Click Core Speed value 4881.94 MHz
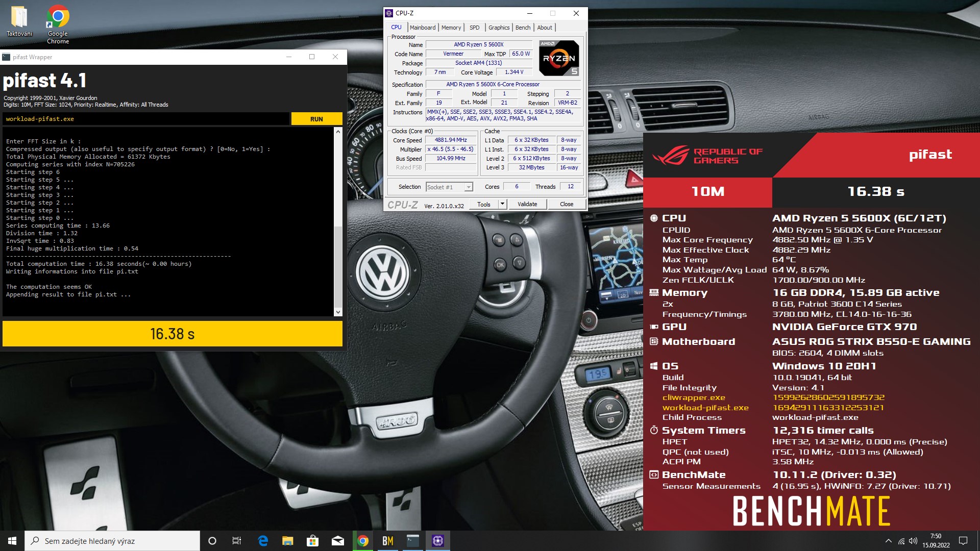Screen dimensions: 980x551 coord(451,140)
